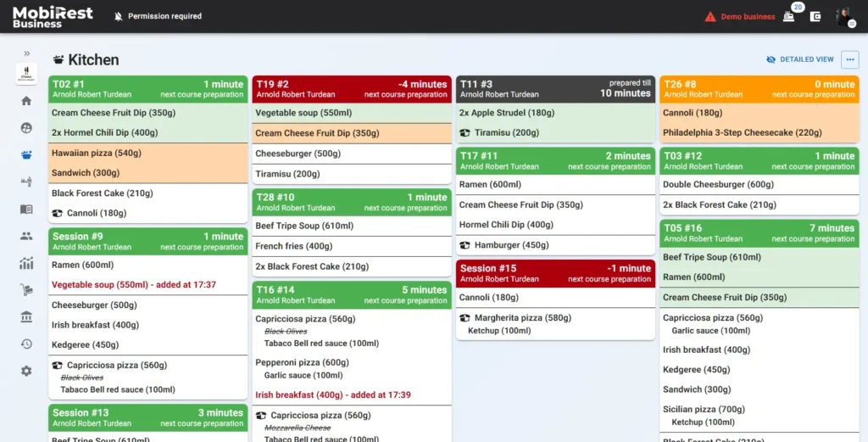Expand the sidebar with double-chevron arrow
868x442 pixels.
(26, 53)
